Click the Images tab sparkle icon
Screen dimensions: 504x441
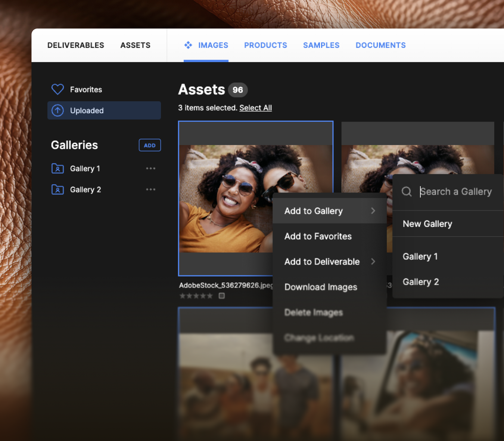[188, 45]
